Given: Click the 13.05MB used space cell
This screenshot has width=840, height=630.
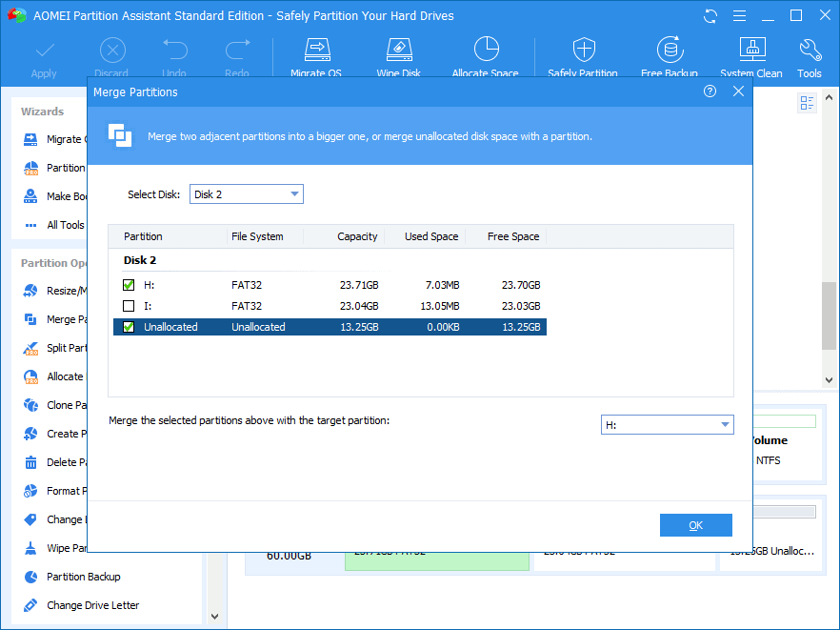Looking at the screenshot, I should point(440,306).
